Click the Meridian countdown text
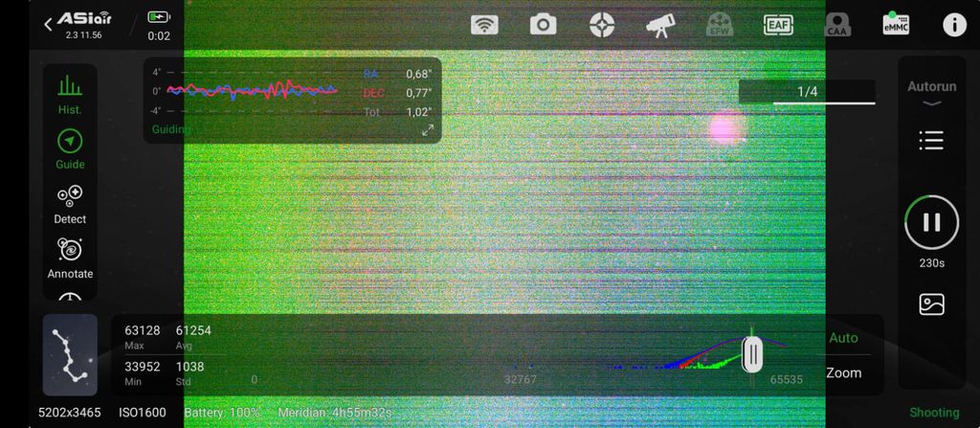Screen dimensions: 980x428 [335, 413]
